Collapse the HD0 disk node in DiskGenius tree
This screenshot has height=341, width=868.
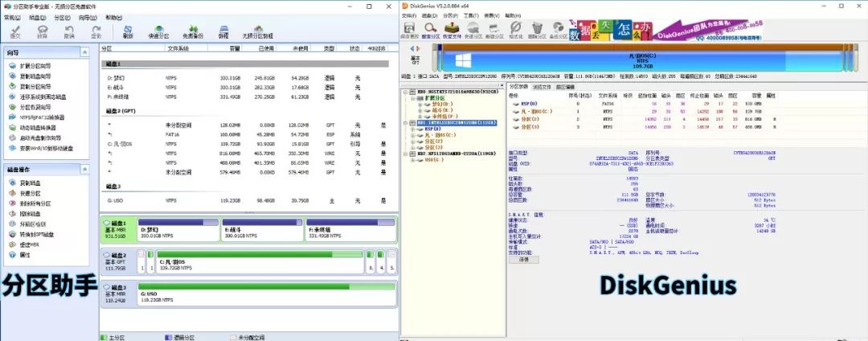(x=405, y=92)
